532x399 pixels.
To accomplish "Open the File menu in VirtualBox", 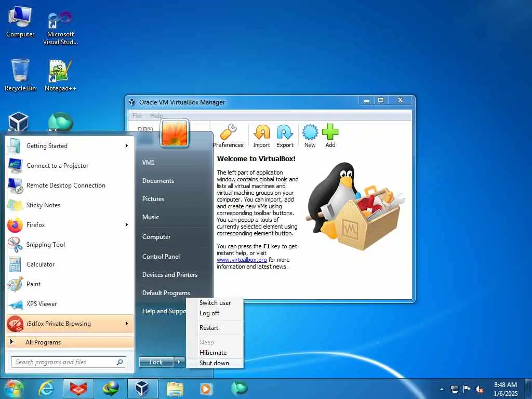I will tap(137, 116).
